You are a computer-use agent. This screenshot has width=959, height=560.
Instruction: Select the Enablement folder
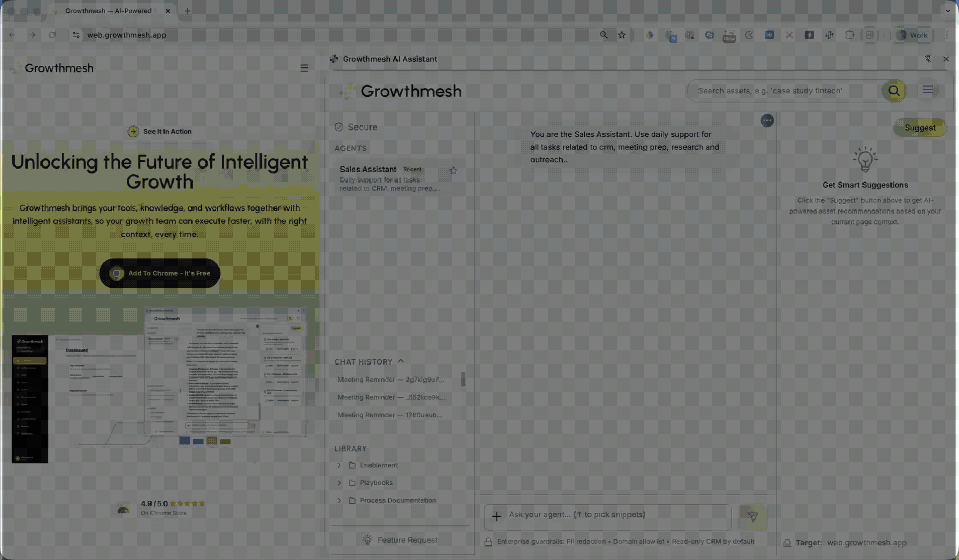378,465
